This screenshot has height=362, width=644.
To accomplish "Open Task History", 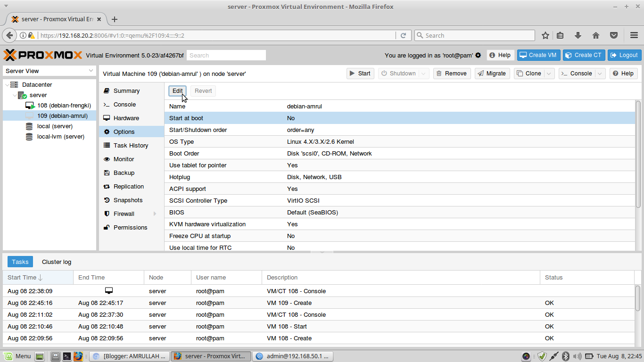I will (132, 146).
